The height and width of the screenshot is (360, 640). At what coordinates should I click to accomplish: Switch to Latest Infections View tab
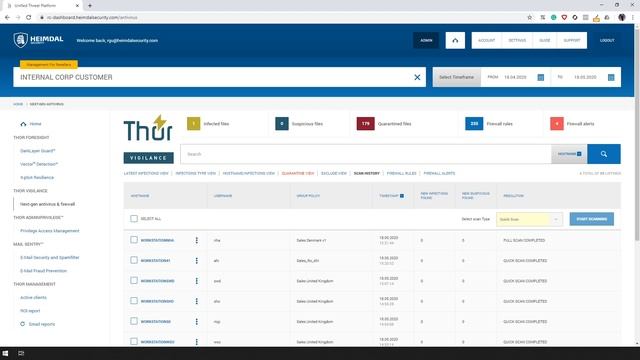click(x=146, y=173)
